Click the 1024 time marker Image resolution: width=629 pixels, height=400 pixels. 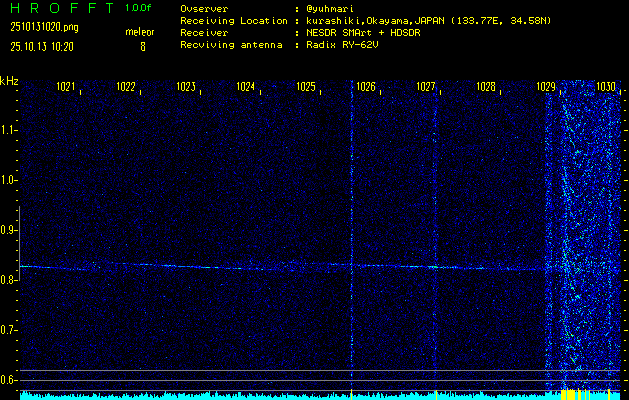click(x=246, y=87)
